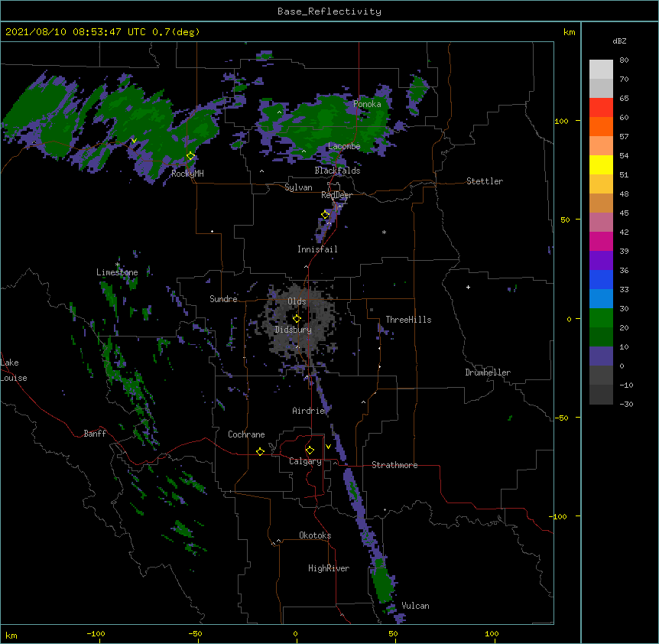
Task: Click the red 60 dBZ legend swatch
Action: tap(601, 108)
